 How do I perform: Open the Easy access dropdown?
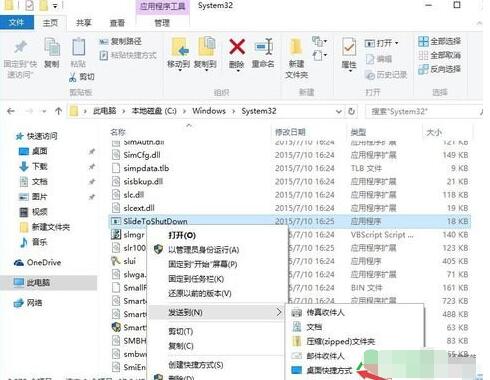click(x=319, y=55)
